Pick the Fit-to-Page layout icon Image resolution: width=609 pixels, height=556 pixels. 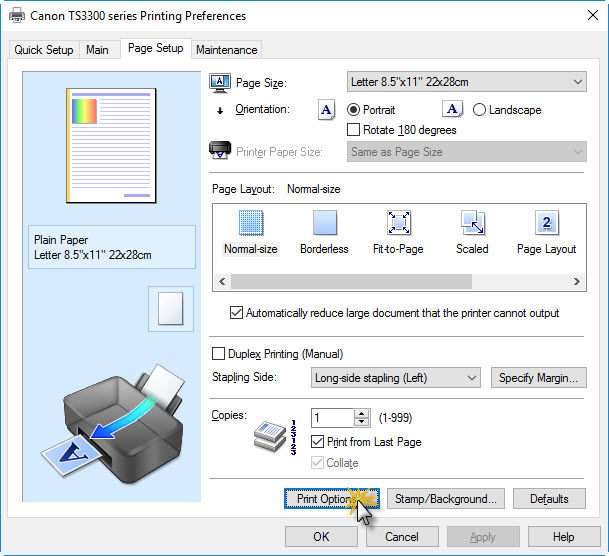point(398,223)
